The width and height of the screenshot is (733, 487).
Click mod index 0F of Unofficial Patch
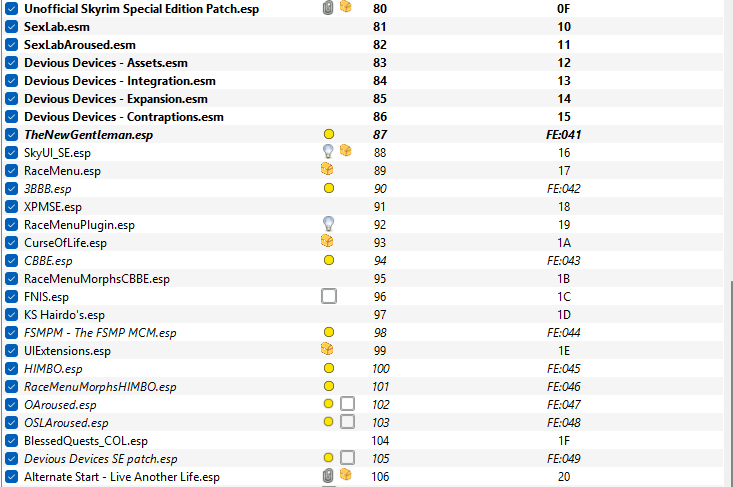click(564, 9)
